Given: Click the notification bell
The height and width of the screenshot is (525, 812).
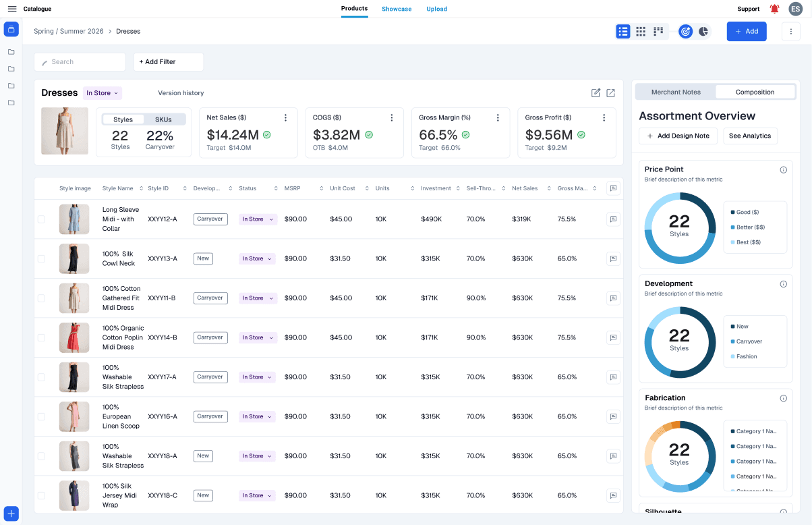Looking at the screenshot, I should click(774, 9).
